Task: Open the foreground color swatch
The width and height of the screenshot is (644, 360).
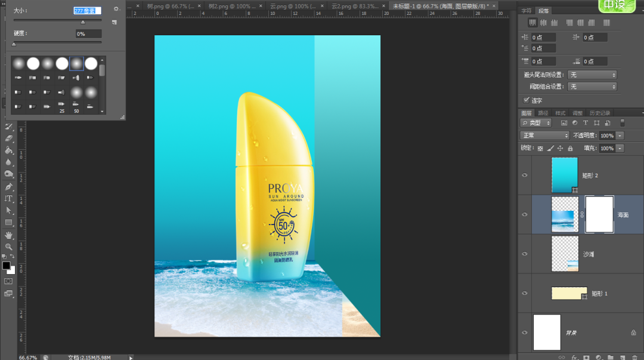Action: click(6, 266)
